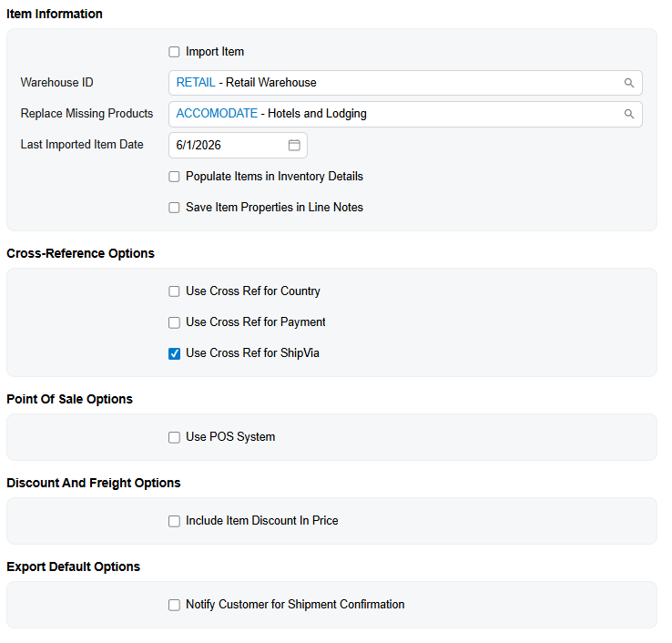Image resolution: width=672 pixels, height=643 pixels.
Task: Uncheck Use Cross Ref for ShipVia
Action: [x=174, y=353]
